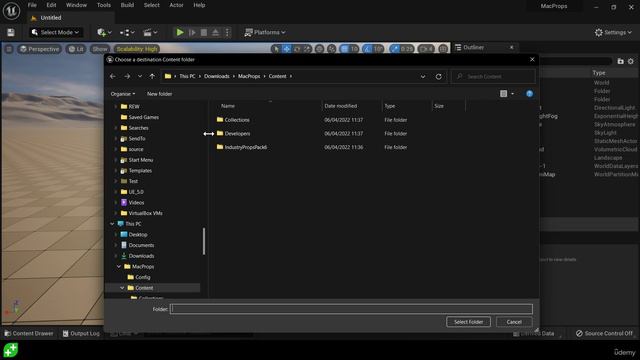Open the File menu
Image resolution: width=640 pixels, height=360 pixels.
pyautogui.click(x=32, y=5)
